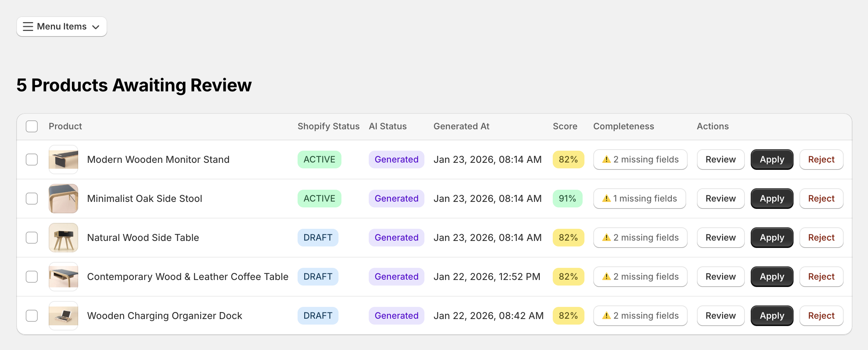Screen dimensions: 868x350
Task: Click the Coffee Table product thumbnail
Action: [x=63, y=277]
